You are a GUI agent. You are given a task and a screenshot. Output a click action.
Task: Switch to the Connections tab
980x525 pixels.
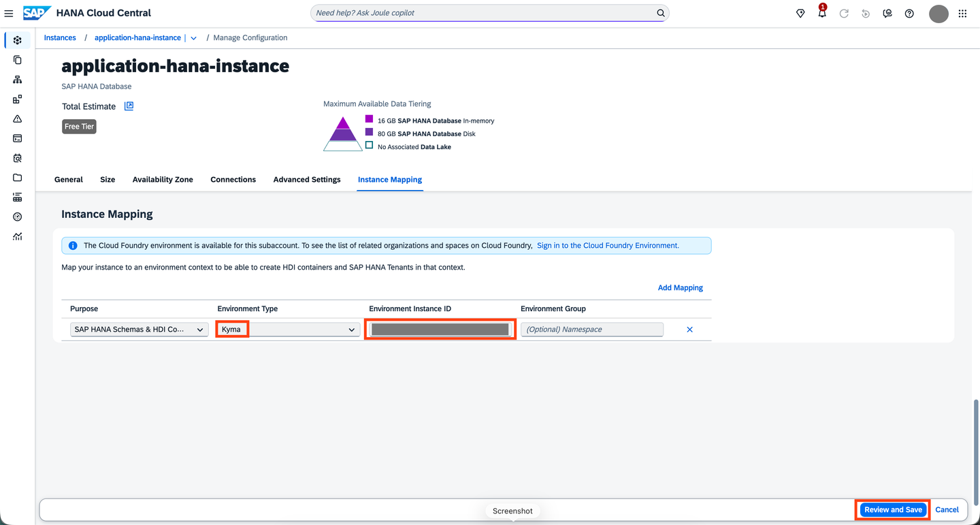[233, 180]
